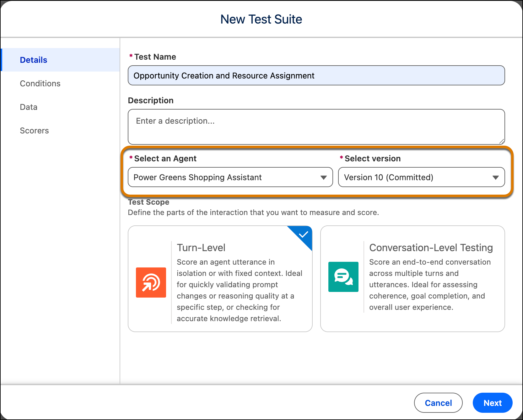The image size is (523, 420).
Task: Click the Test Name input field
Action: tap(316, 75)
